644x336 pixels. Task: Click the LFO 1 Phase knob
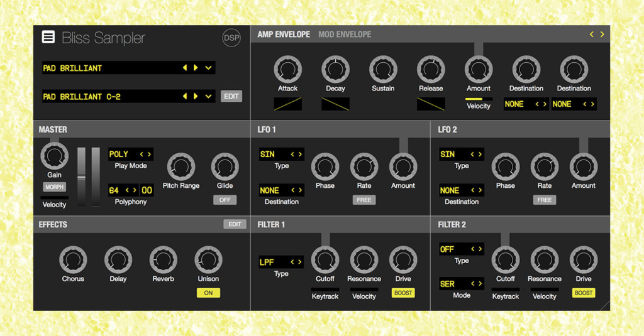tap(325, 166)
